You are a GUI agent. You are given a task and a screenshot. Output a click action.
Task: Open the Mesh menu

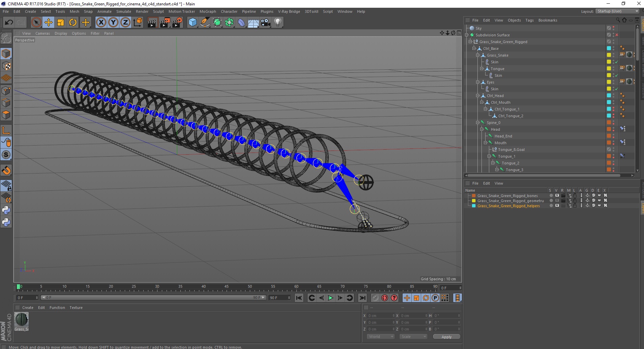(74, 11)
